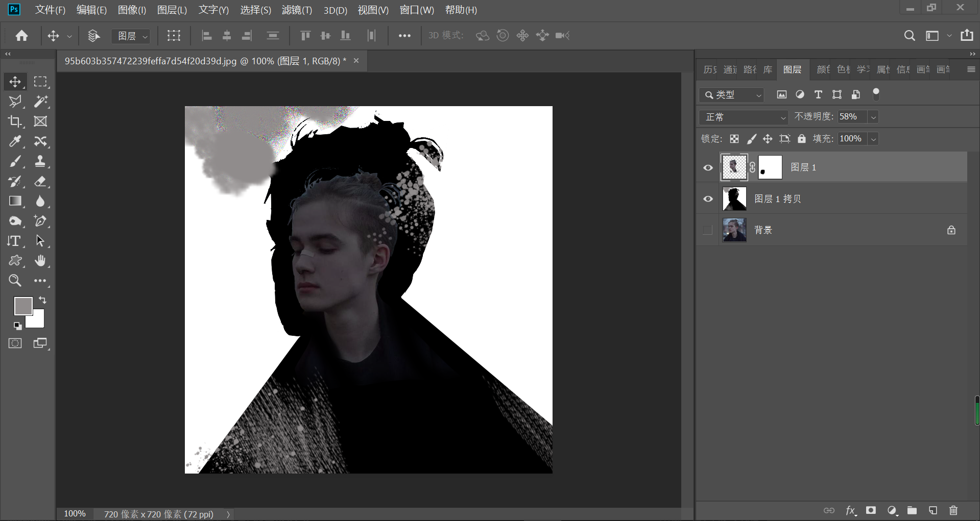Open the 图像(I) menu
Viewport: 980px width, 521px height.
(132, 10)
